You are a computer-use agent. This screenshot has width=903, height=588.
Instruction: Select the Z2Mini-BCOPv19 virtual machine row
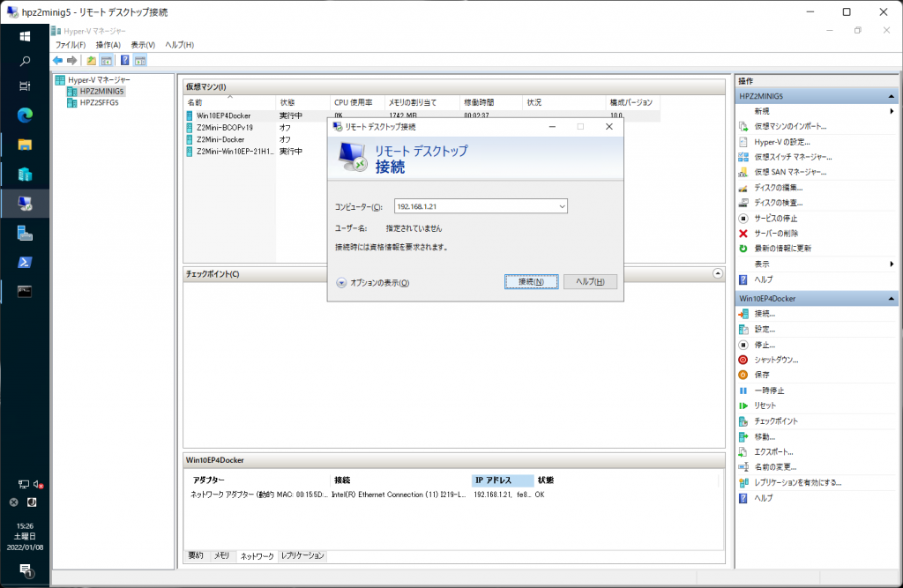257,128
